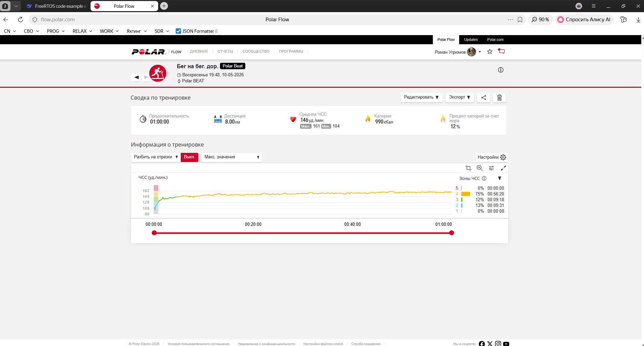The height and width of the screenshot is (346, 644).
Task: Share the training with the share icon
Action: click(x=484, y=98)
